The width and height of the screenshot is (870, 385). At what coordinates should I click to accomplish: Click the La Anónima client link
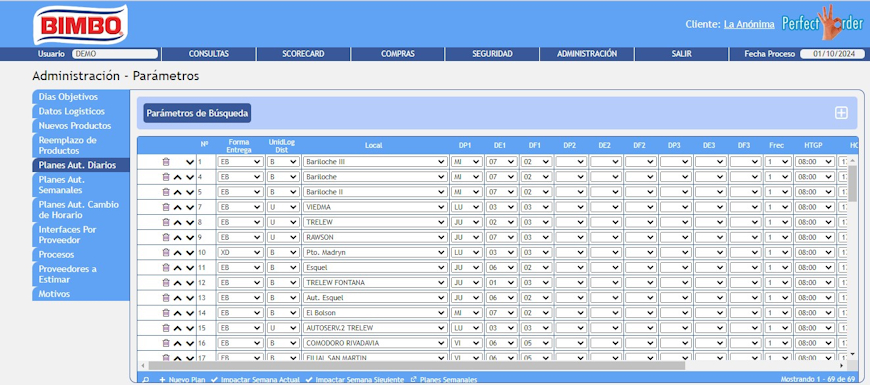click(x=749, y=24)
